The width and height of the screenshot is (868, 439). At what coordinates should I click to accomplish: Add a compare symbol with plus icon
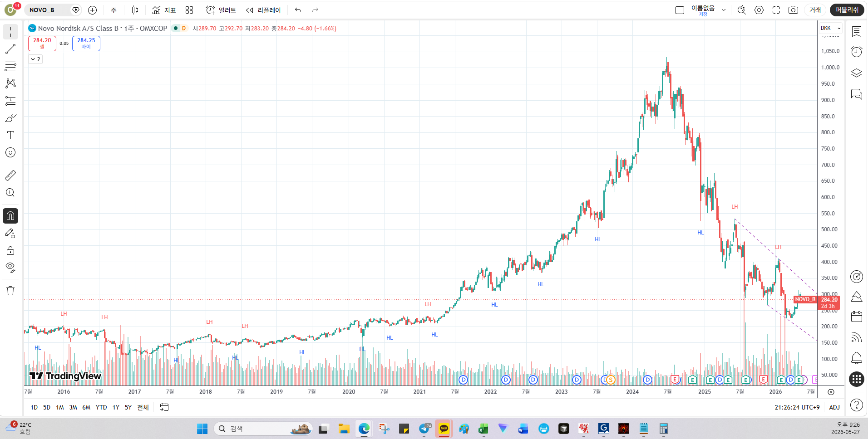coord(93,10)
